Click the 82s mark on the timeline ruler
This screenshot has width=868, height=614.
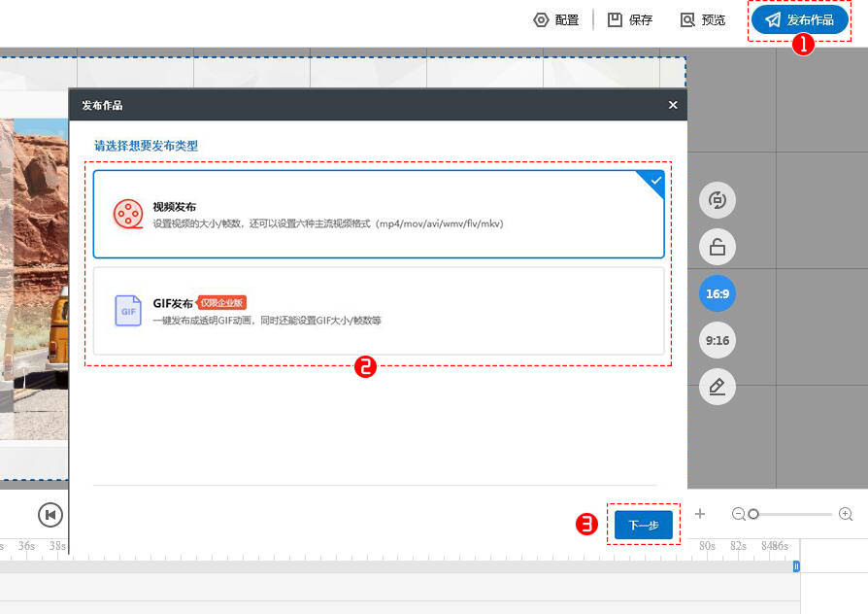tap(738, 546)
